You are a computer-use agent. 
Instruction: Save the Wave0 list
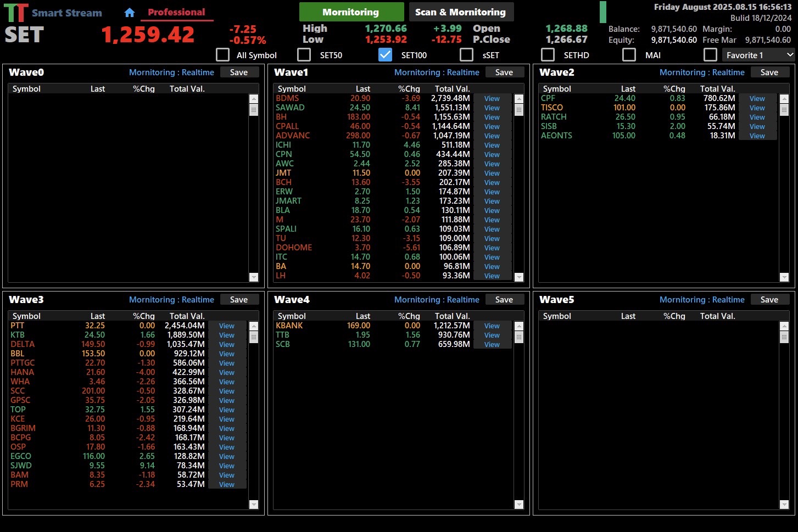click(239, 72)
